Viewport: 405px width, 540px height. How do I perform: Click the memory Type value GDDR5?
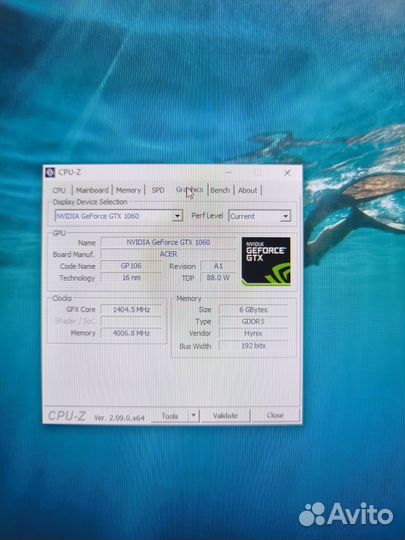coord(253,321)
